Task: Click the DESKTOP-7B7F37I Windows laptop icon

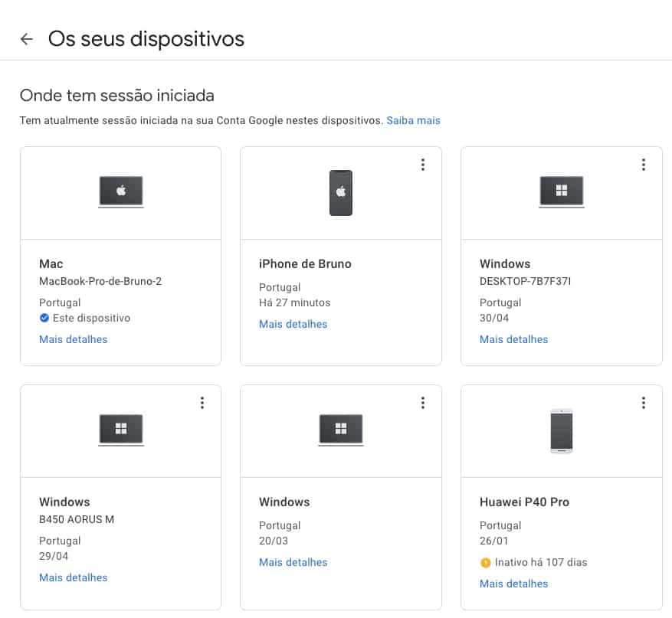Action: pyautogui.click(x=562, y=191)
